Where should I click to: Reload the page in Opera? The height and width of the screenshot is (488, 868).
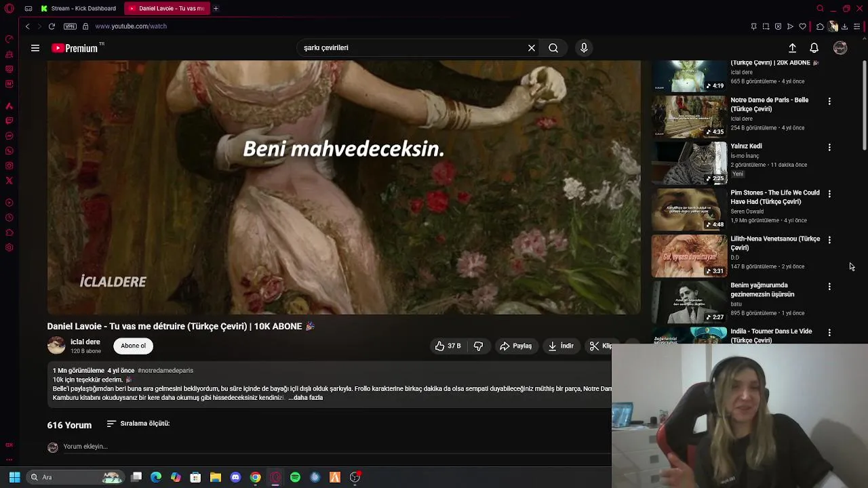(52, 26)
